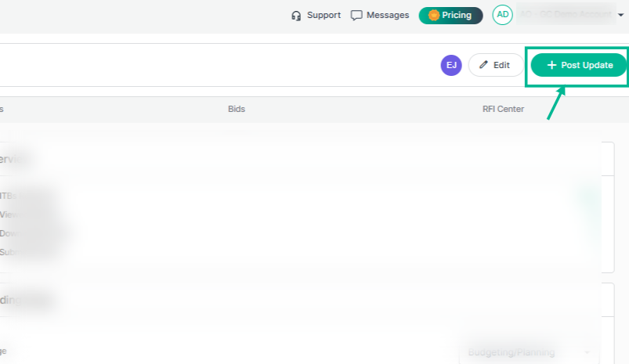Viewport: 629px width, 364px height.
Task: Click the pencil icon on Edit
Action: point(484,64)
